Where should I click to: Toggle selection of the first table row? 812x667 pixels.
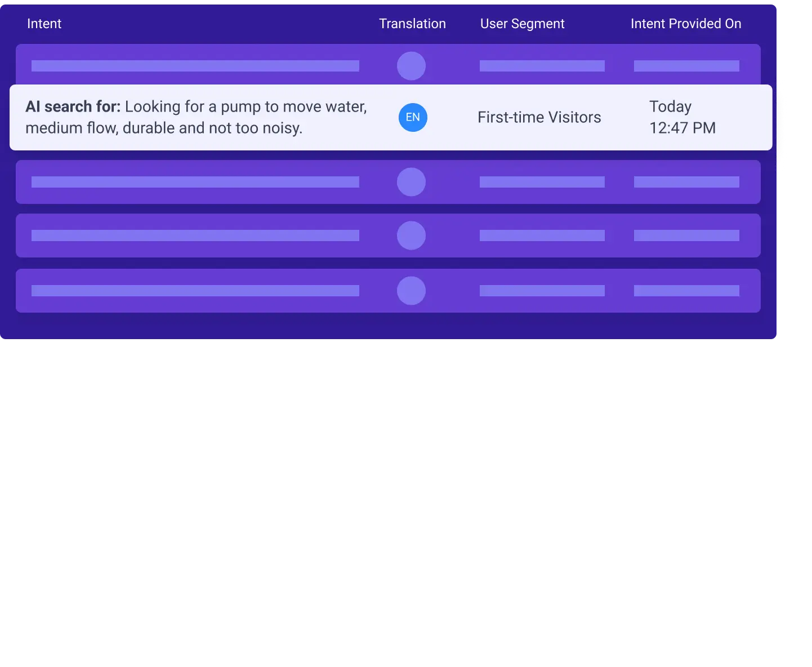point(389,66)
